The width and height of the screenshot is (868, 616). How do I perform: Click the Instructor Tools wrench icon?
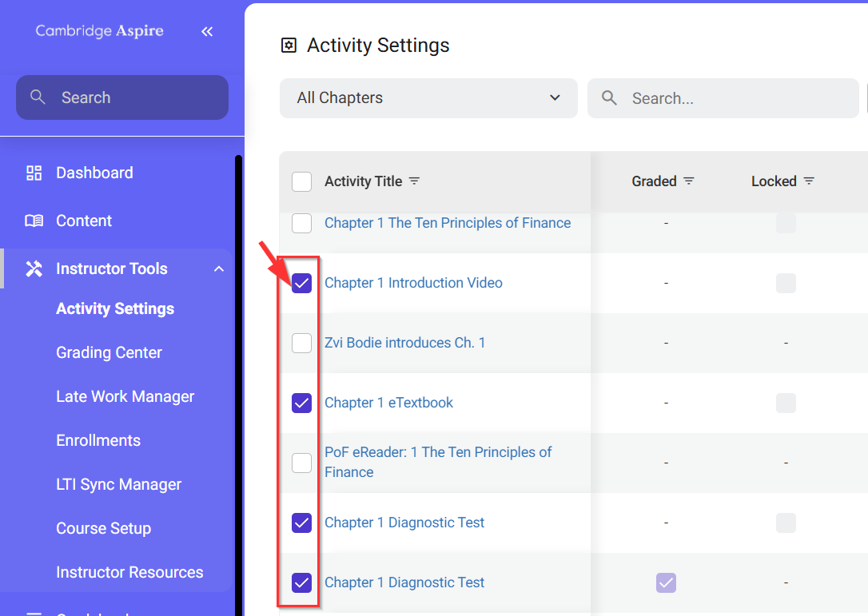pyautogui.click(x=34, y=268)
